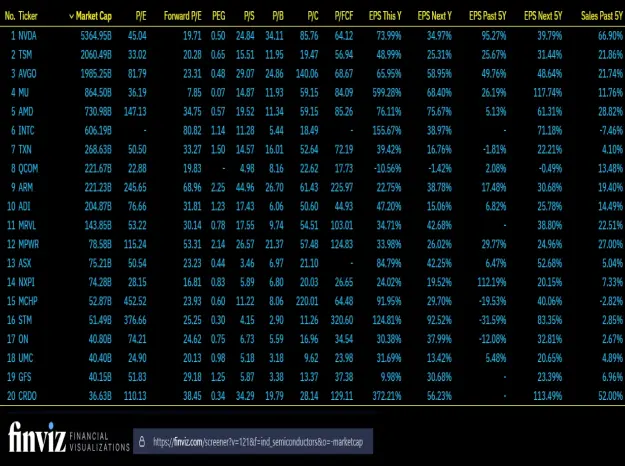This screenshot has width=625, height=466.
Task: Select ARM P/FCF value 225.97
Action: click(342, 187)
